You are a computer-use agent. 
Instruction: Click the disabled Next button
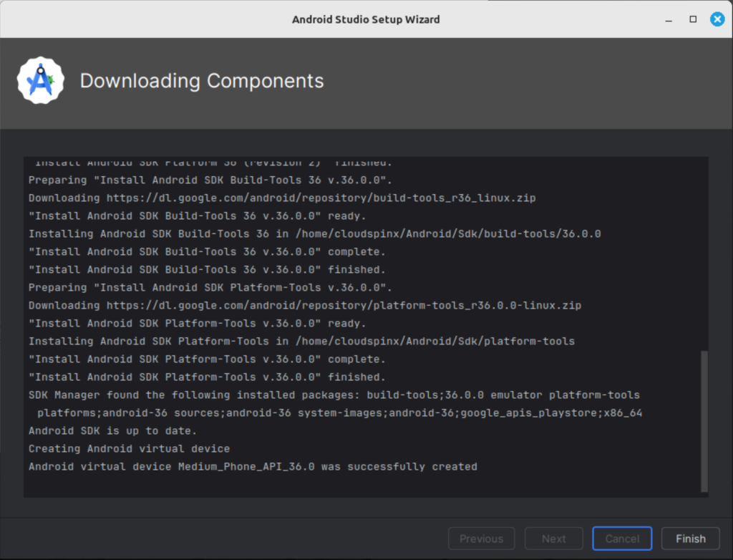click(553, 538)
